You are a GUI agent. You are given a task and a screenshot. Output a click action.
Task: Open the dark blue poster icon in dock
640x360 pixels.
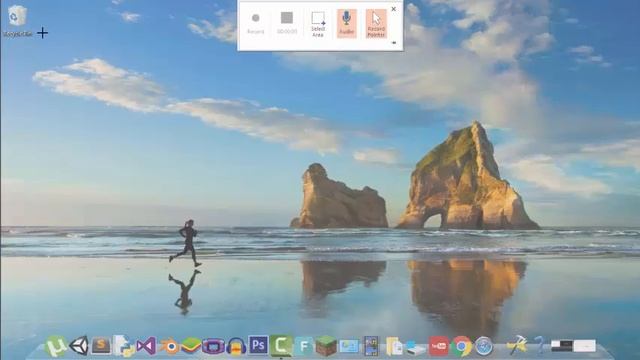(371, 346)
